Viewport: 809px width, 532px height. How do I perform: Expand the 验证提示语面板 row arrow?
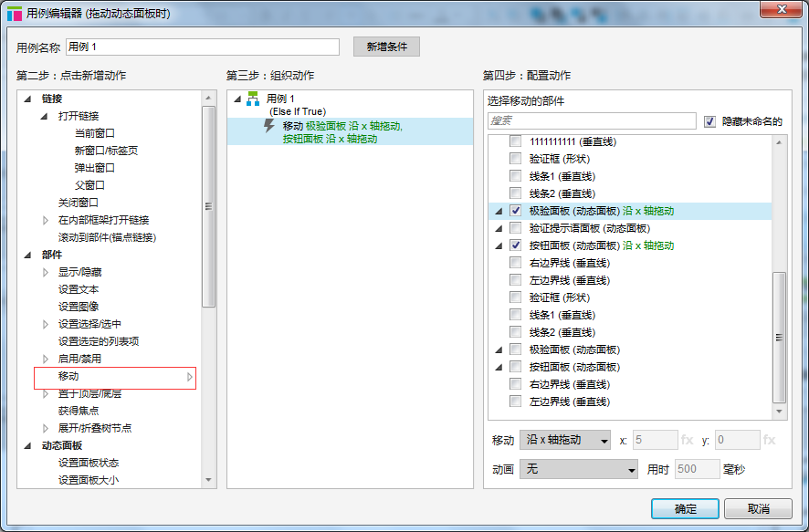[499, 228]
